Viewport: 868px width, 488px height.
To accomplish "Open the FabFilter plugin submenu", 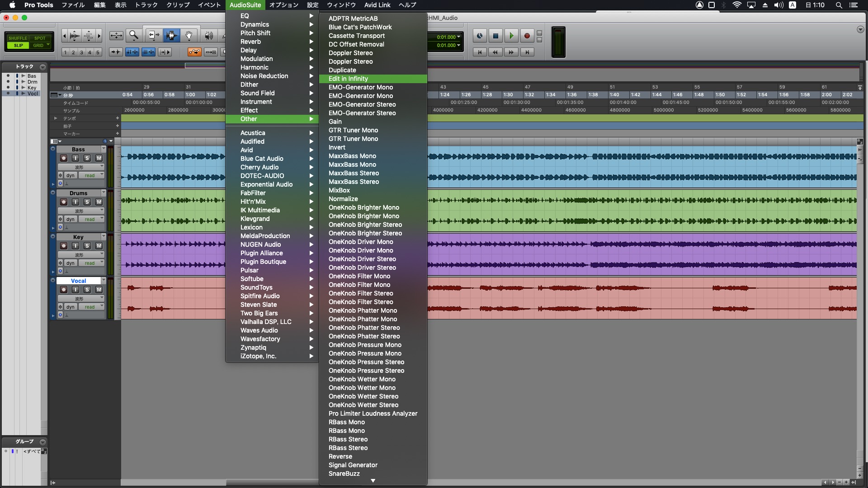I will [272, 193].
